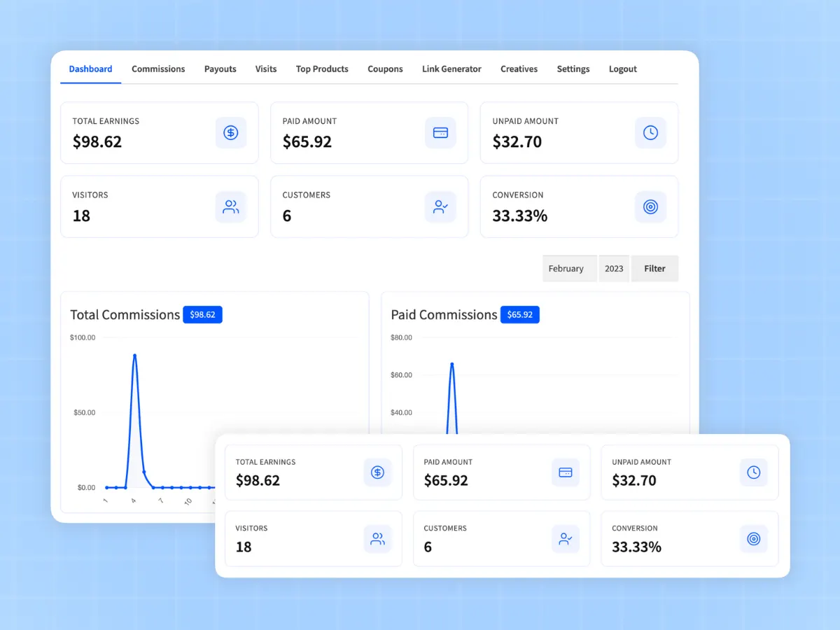
Task: Click the target icon on the overlay Conversion card
Action: [x=754, y=539]
